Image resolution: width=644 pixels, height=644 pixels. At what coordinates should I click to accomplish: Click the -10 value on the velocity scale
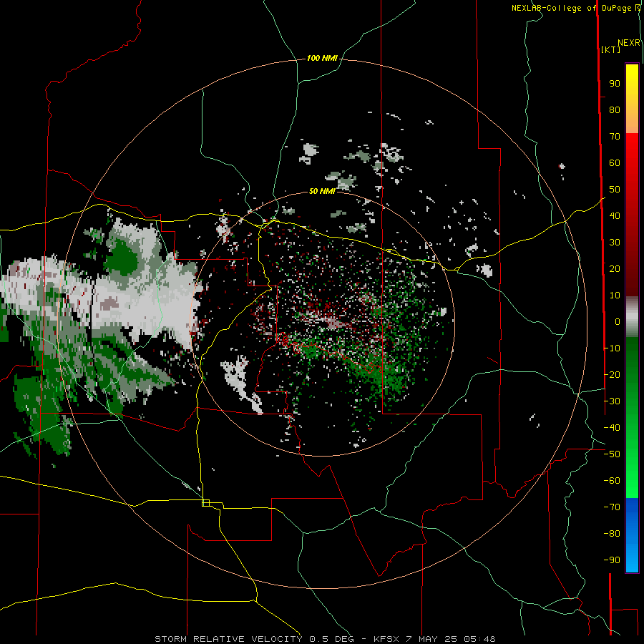coord(612,348)
